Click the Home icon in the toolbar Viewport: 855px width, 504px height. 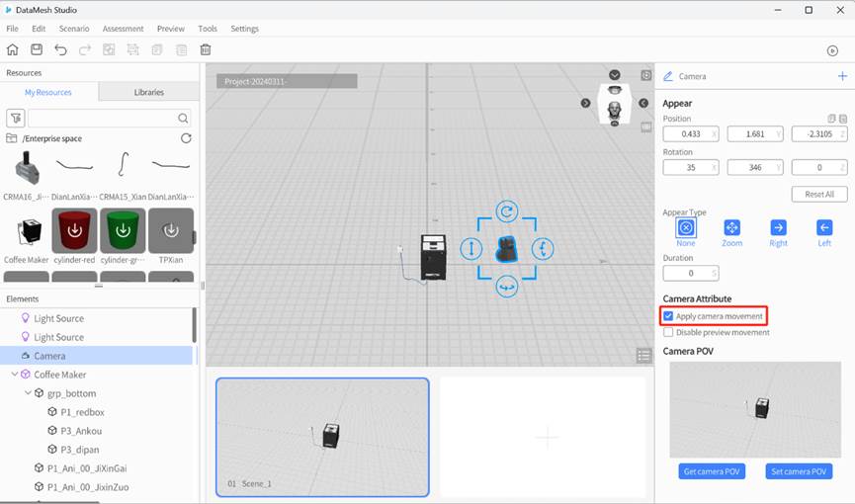[x=13, y=49]
